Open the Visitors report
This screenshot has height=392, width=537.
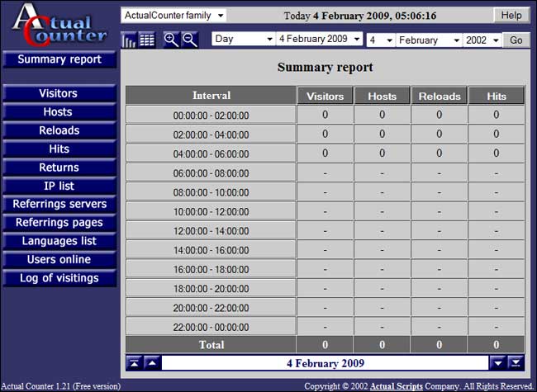(59, 93)
